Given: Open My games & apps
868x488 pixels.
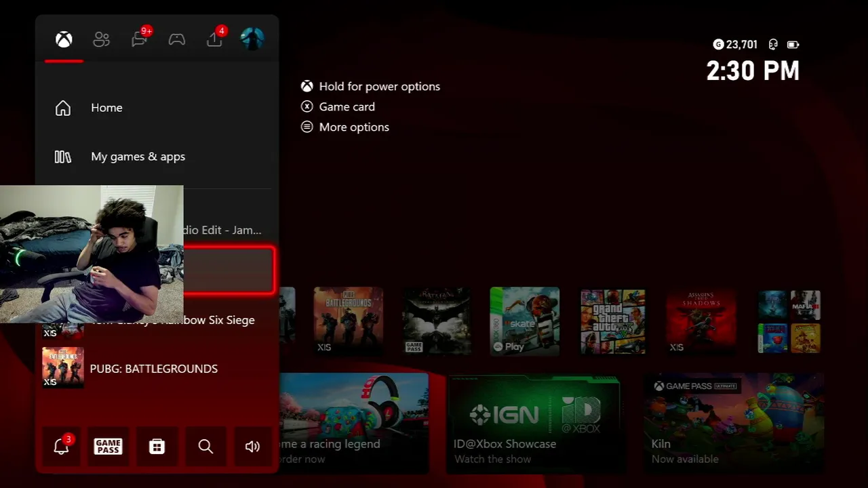Looking at the screenshot, I should [157, 157].
